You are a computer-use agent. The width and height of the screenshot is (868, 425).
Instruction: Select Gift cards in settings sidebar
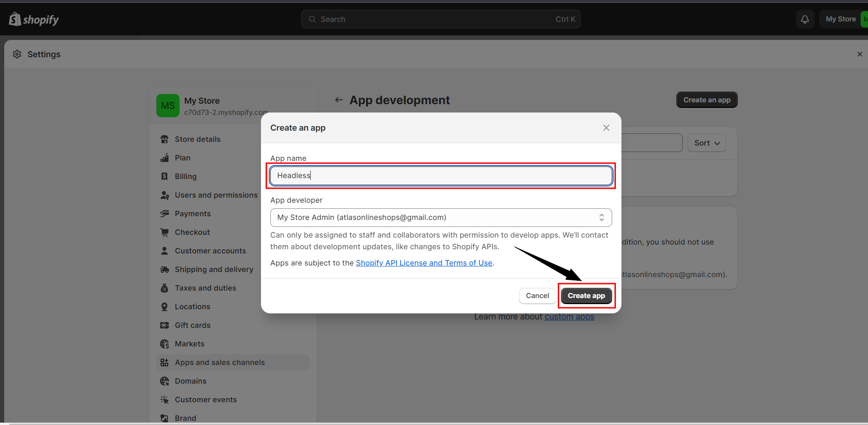tap(193, 325)
